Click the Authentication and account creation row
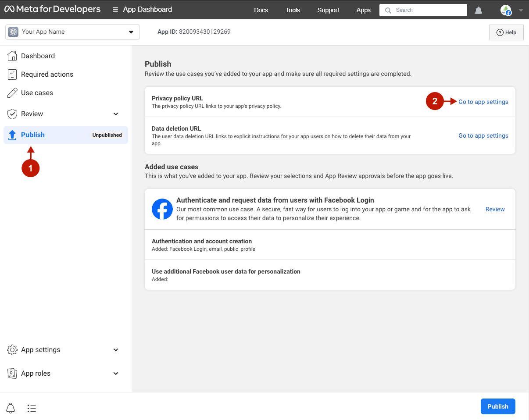 (330, 245)
